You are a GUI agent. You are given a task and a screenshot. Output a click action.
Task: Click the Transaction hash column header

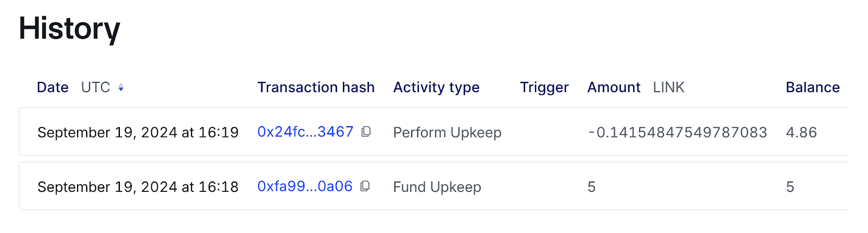[x=316, y=87]
